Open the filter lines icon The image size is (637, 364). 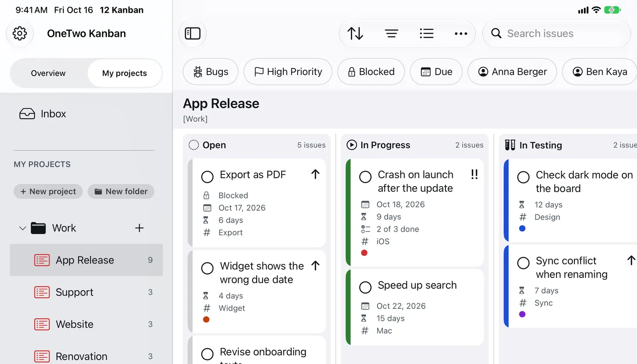391,33
